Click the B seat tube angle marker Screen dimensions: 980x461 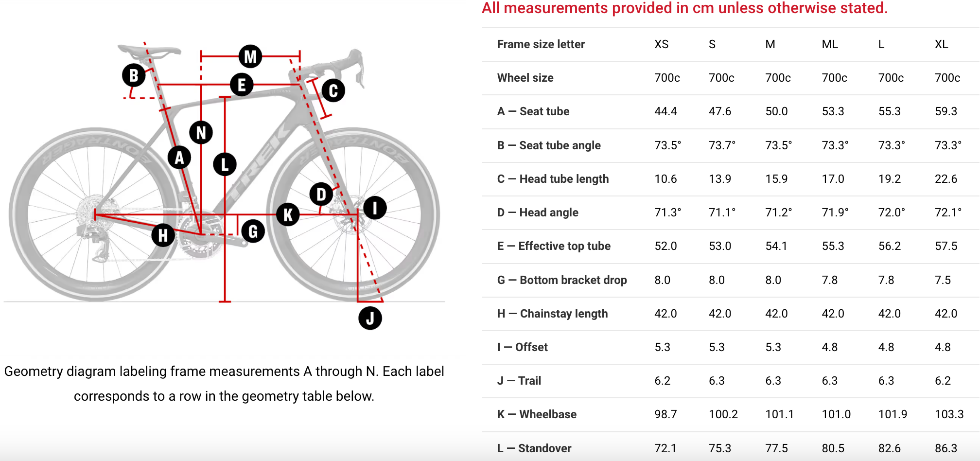[x=134, y=75]
